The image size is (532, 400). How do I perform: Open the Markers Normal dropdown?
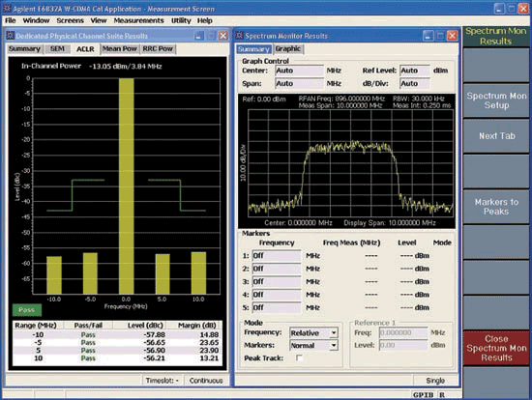(334, 346)
